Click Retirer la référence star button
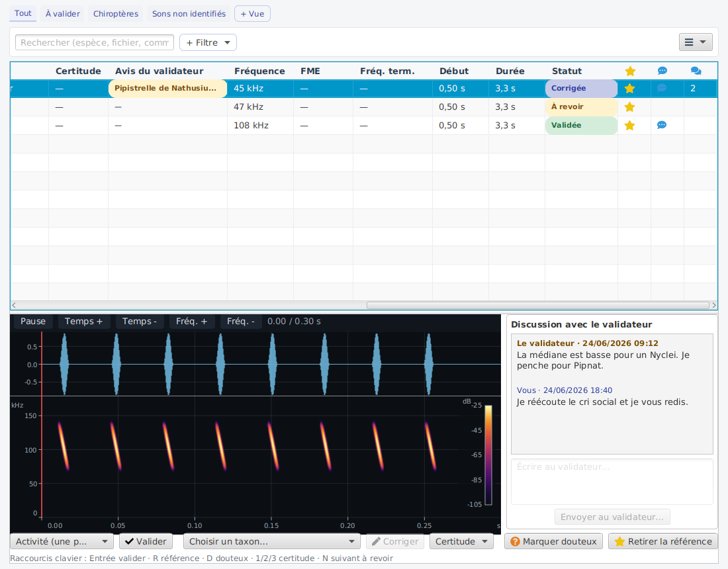The image size is (728, 569). coord(663,542)
